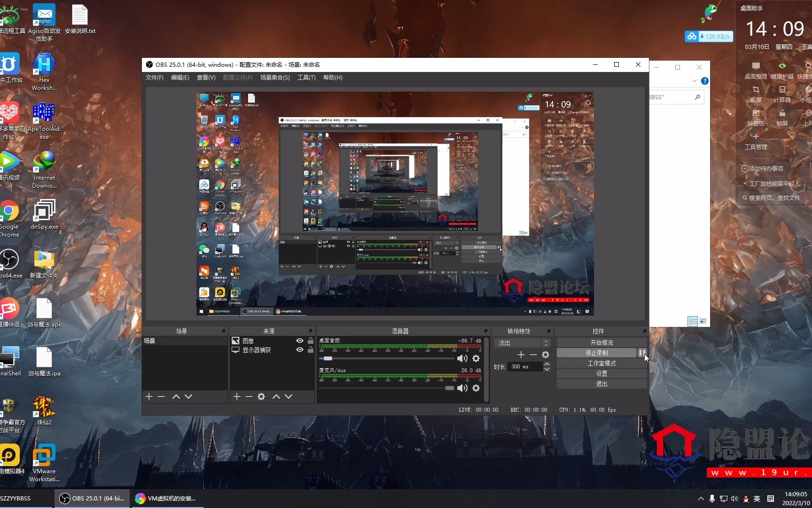Move scene up in Scenes panel

[x=176, y=397]
